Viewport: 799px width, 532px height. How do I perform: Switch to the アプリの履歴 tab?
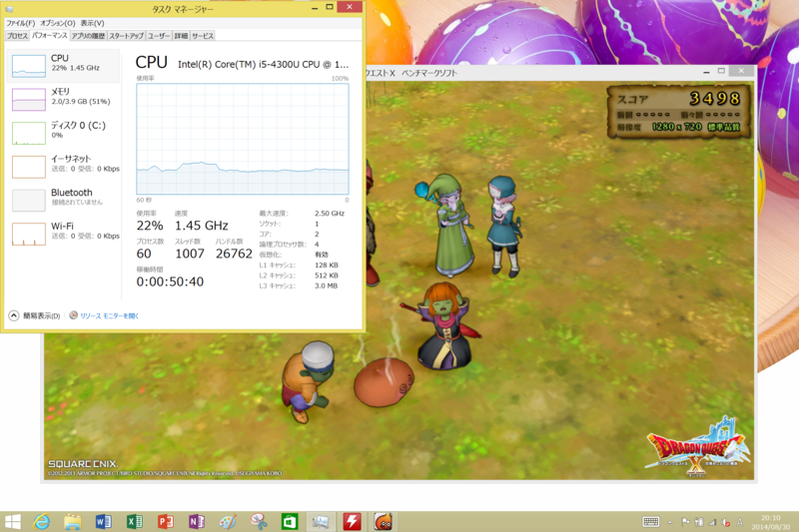pos(88,36)
